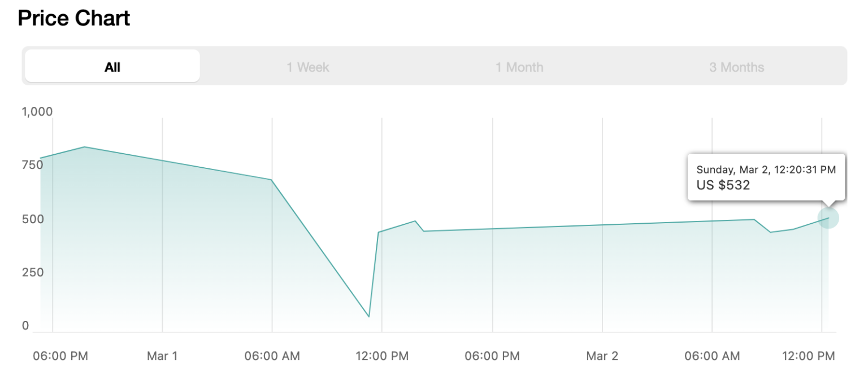Click the 500 y-axis label
This screenshot has width=868, height=391.
[x=32, y=219]
